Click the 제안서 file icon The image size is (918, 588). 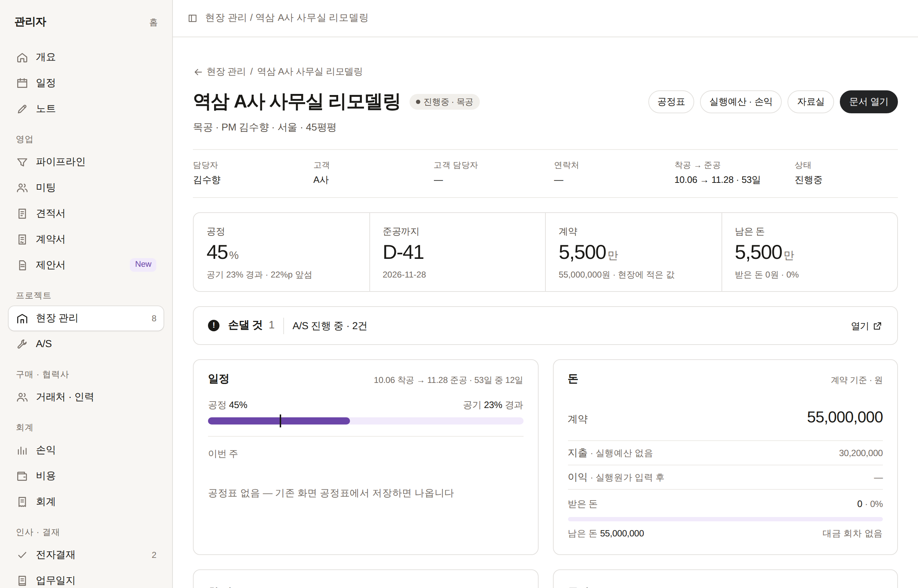point(22,265)
